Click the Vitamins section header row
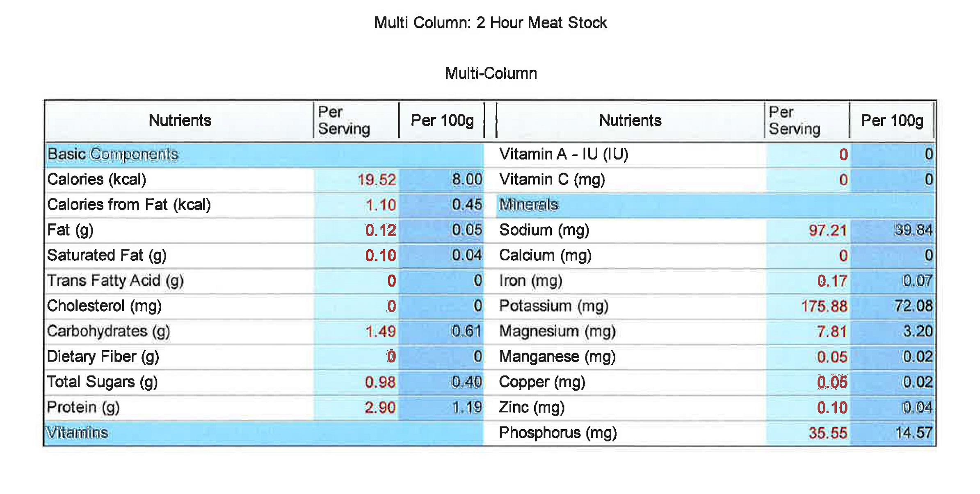This screenshot has width=980, height=494. 264,433
